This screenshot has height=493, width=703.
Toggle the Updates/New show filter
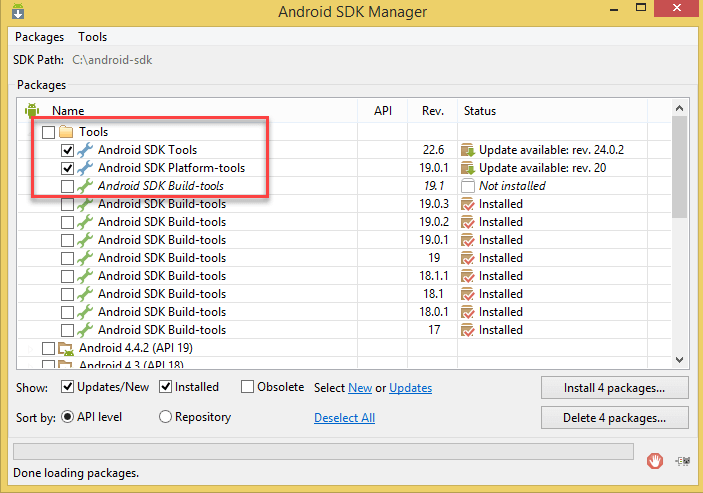(67, 387)
